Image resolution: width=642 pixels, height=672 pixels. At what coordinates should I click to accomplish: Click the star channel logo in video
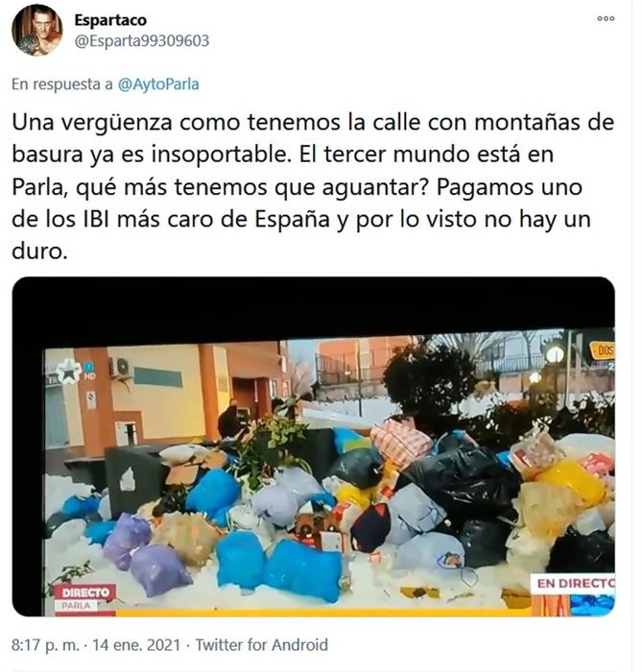pyautogui.click(x=68, y=372)
